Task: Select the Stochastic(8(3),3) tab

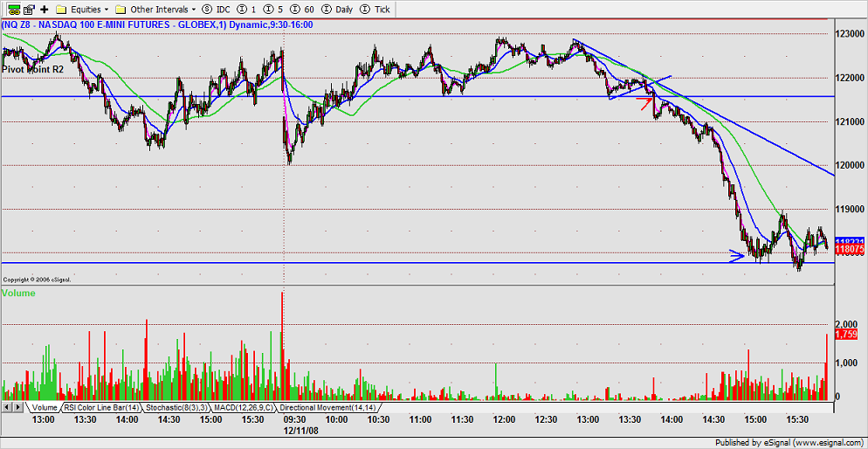Action: click(x=177, y=407)
